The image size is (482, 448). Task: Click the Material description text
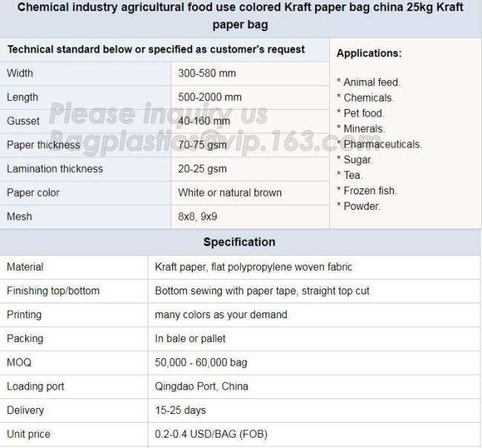coord(254,266)
